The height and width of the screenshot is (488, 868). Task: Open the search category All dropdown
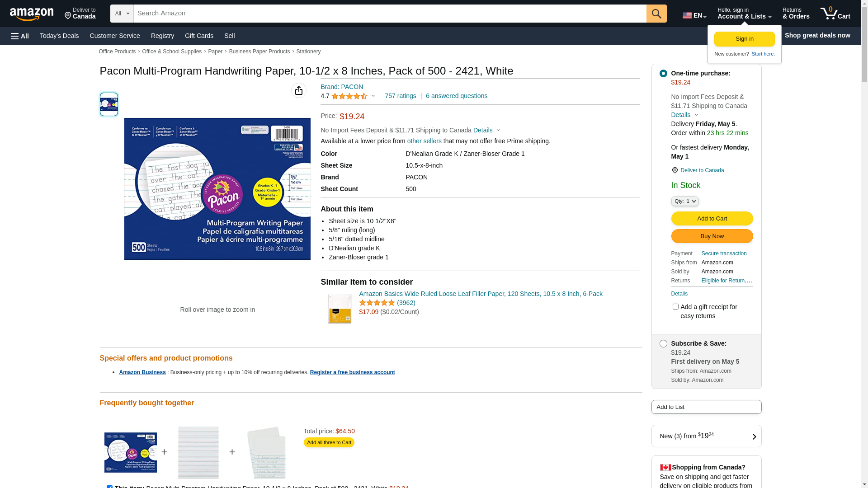click(x=122, y=14)
